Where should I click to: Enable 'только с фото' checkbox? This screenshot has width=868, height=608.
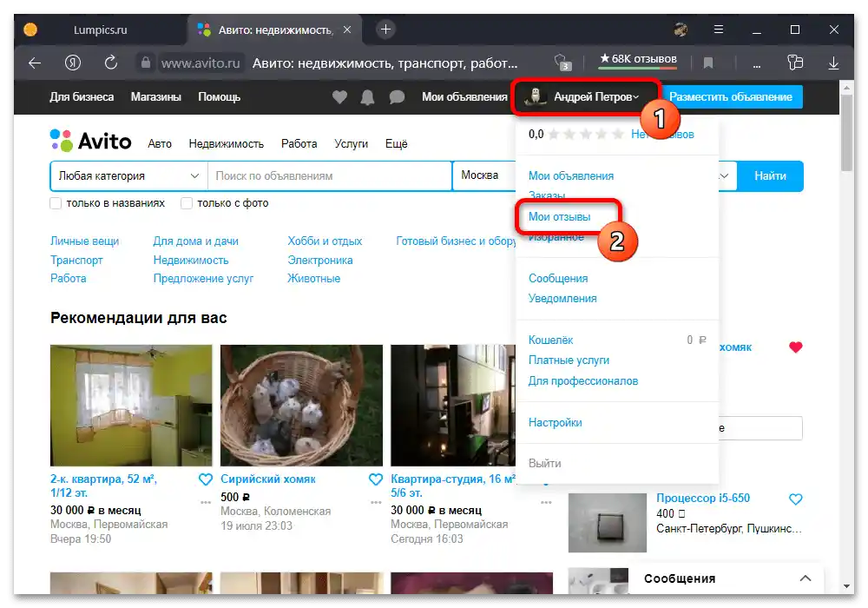point(187,203)
